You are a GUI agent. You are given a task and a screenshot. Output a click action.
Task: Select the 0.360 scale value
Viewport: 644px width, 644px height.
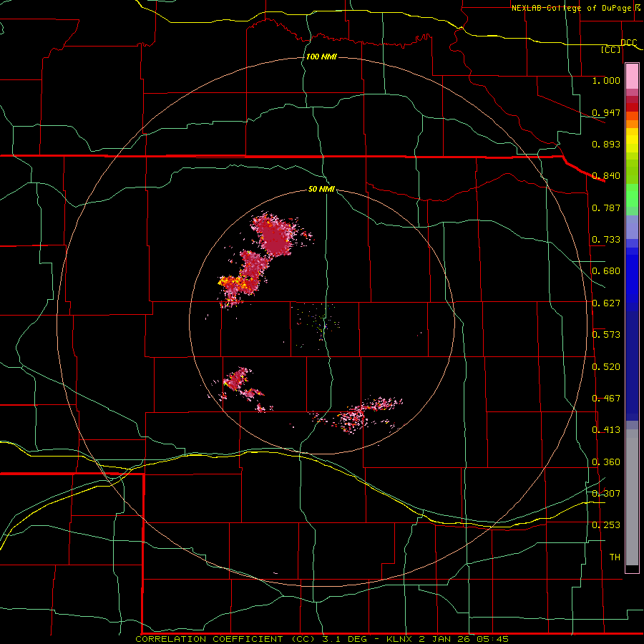click(606, 462)
